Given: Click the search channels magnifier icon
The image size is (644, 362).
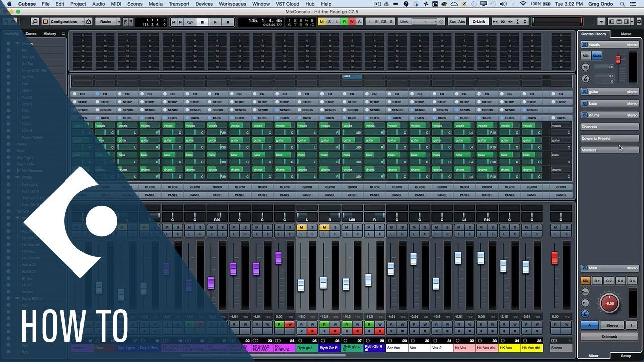Looking at the screenshot, I should (x=35, y=22).
